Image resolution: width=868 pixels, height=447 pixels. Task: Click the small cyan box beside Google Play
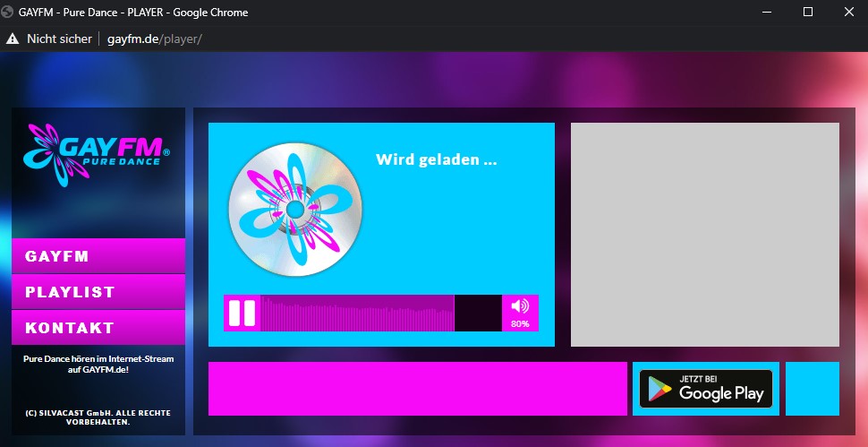point(812,389)
